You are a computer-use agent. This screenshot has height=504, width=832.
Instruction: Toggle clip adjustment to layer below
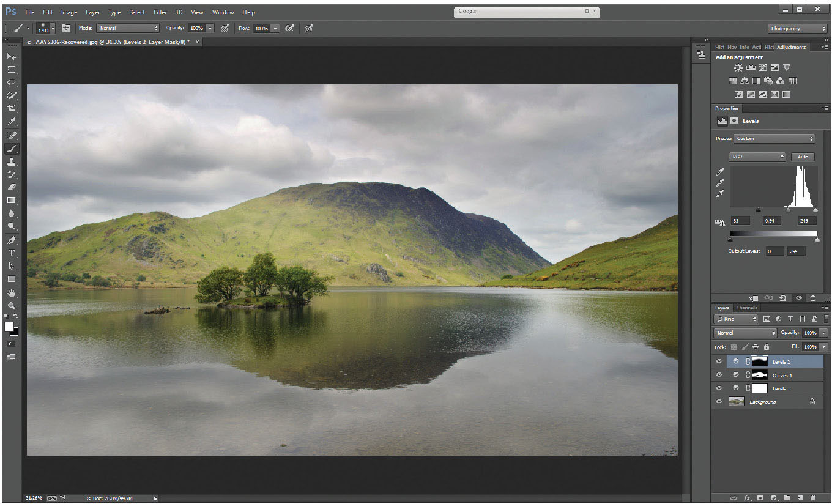(x=754, y=298)
